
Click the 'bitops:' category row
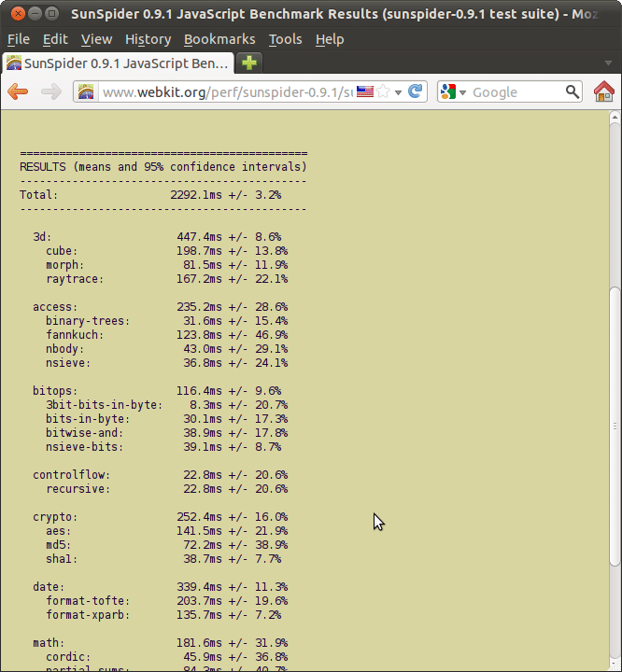(157, 391)
